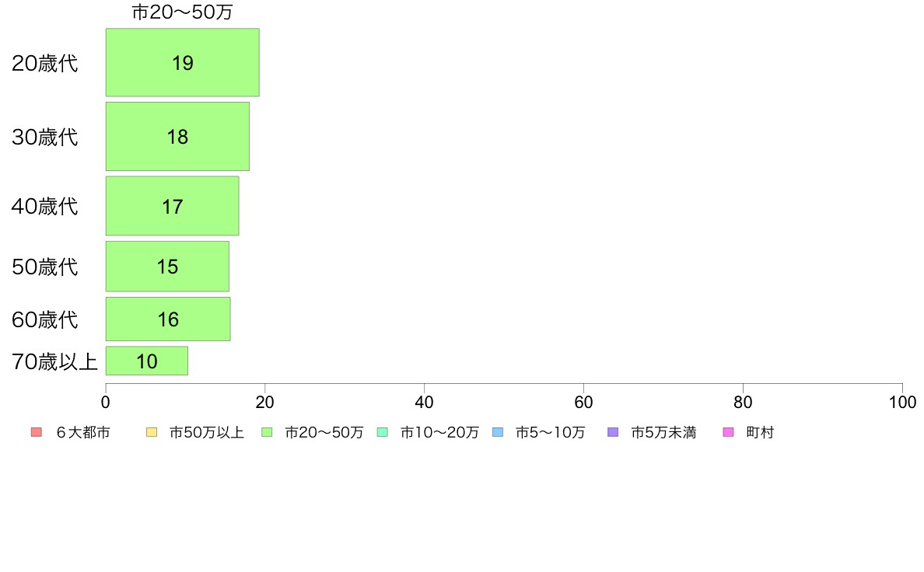Viewport: 924px width, 572px height.
Task: Select the 50歳代 bar showing 15
Action: click(167, 267)
